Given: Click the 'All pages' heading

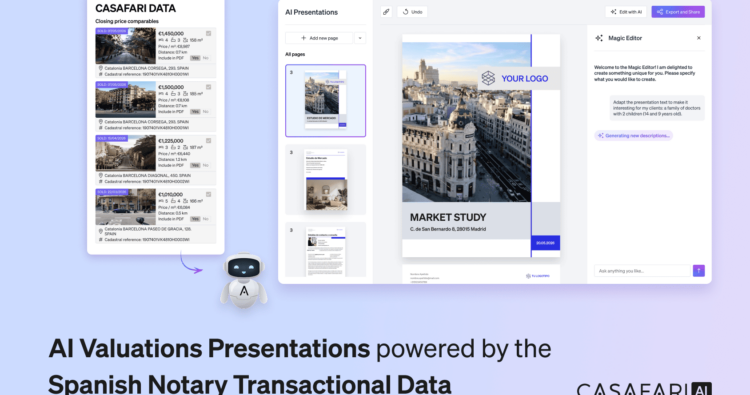Looking at the screenshot, I should coord(295,55).
